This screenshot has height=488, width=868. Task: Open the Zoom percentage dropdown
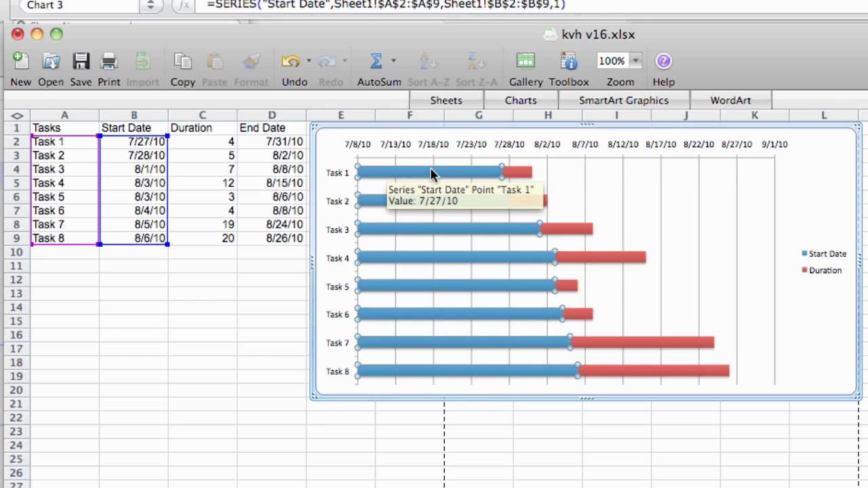(x=635, y=61)
